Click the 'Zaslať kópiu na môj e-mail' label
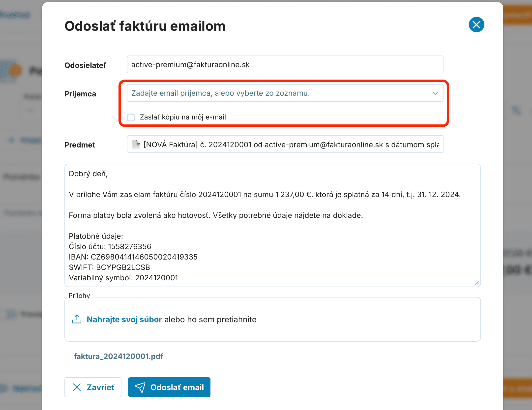 183,117
